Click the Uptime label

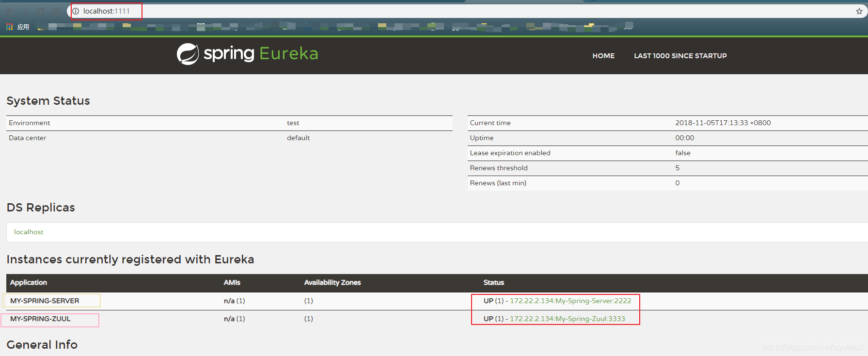tap(481, 138)
